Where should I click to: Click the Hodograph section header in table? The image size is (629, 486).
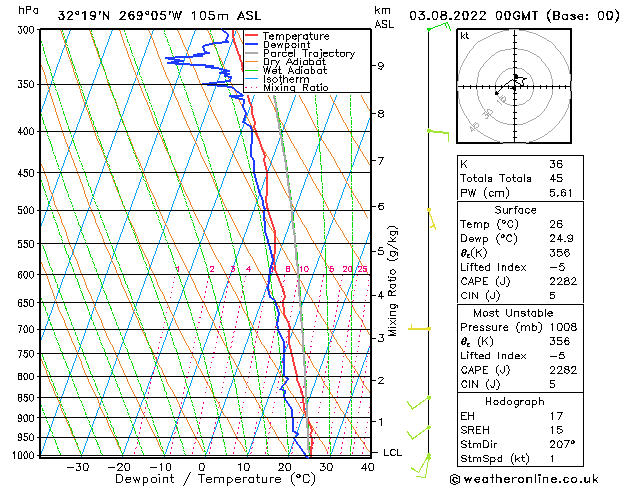point(515,401)
